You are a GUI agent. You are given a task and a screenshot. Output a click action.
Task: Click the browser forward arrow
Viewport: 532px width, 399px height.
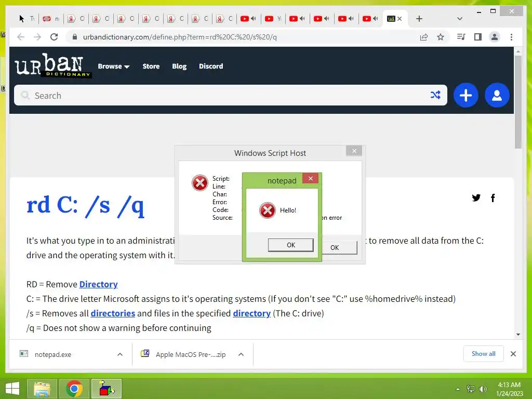(37, 37)
